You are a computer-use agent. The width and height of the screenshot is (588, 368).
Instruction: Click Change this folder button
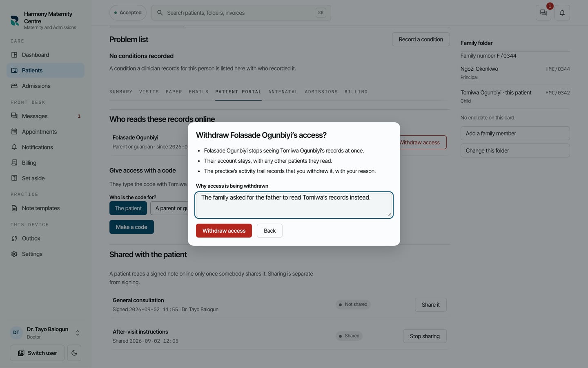(x=515, y=150)
